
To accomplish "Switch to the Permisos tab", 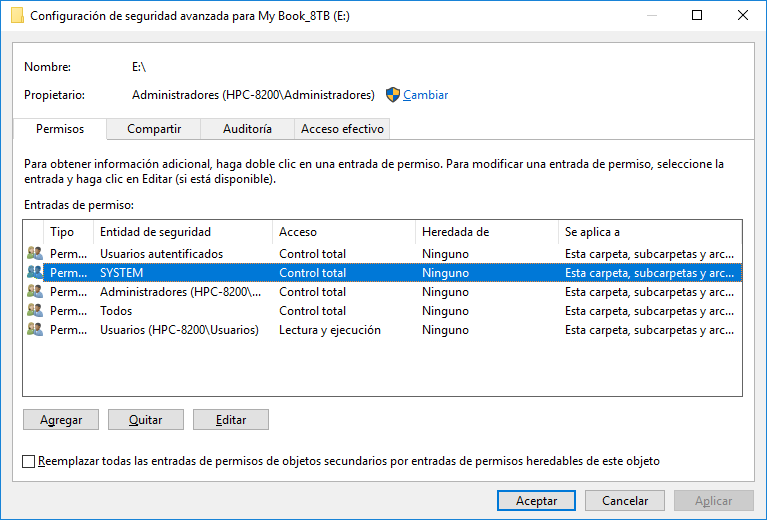I will (x=60, y=129).
